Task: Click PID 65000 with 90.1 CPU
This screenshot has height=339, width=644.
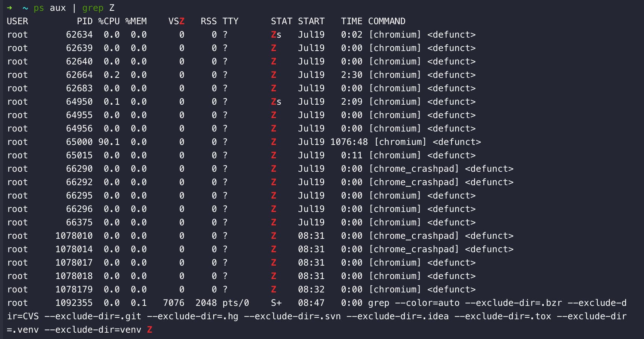Action: point(79,142)
